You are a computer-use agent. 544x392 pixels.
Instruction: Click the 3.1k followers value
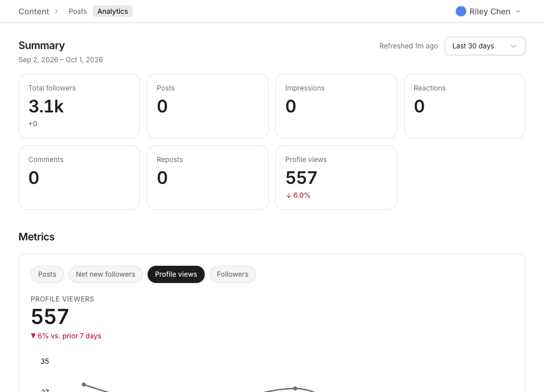point(46,106)
